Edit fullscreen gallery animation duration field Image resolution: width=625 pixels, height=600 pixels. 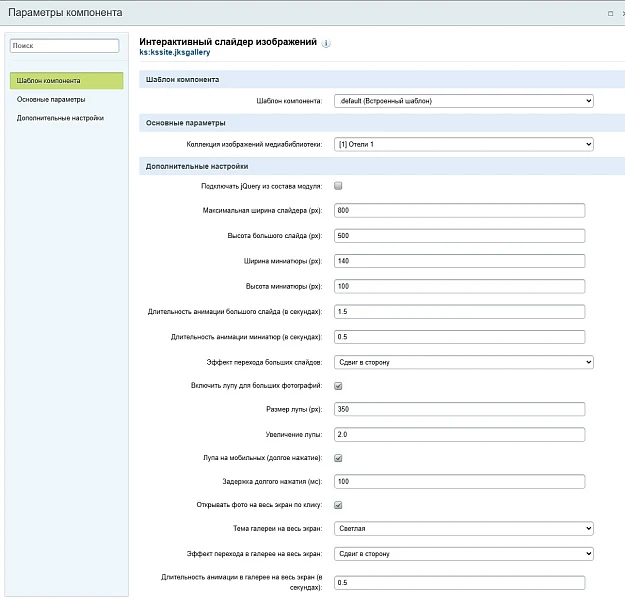pos(460,583)
